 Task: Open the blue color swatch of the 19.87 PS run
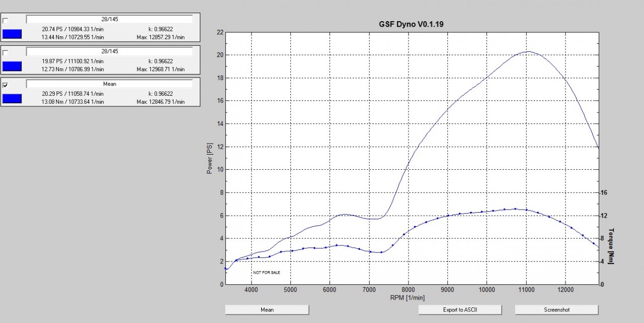click(12, 67)
